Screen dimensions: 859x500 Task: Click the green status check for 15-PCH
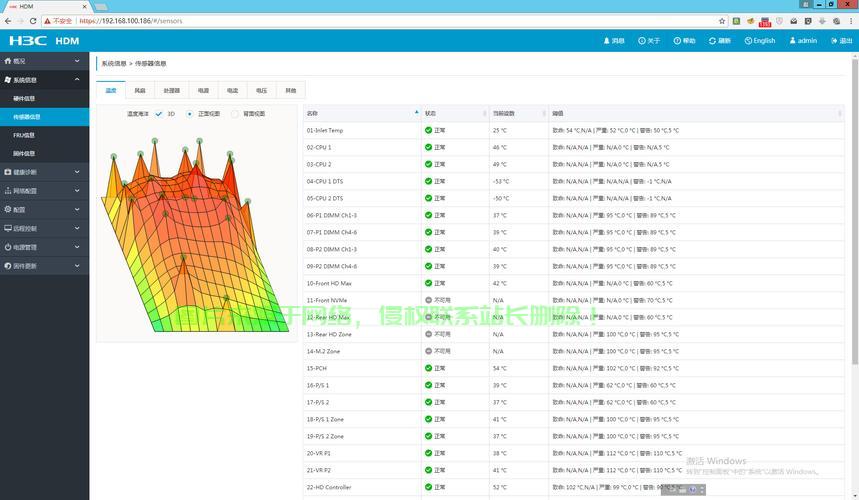[428, 368]
